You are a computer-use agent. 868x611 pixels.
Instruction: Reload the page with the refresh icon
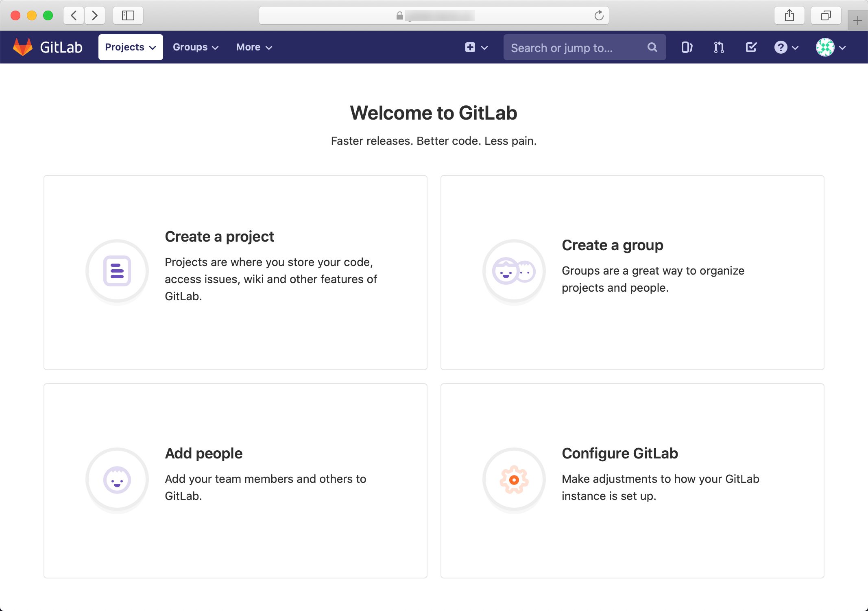(x=599, y=16)
